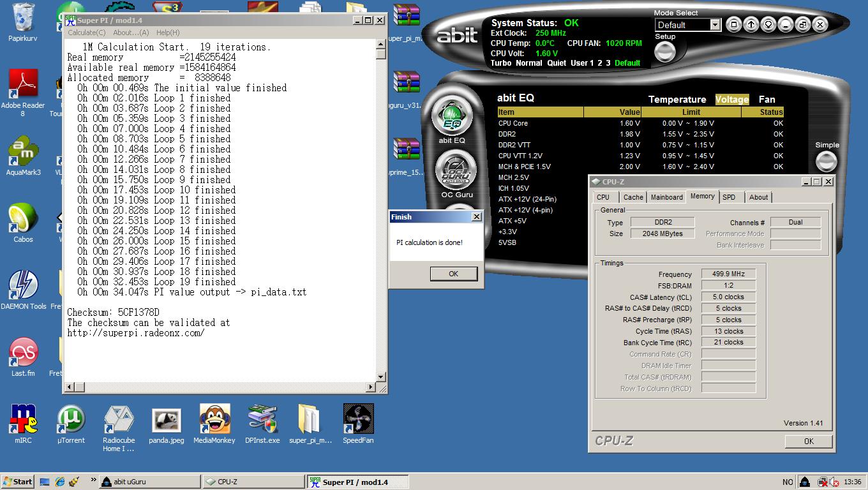Screen dimensions: 868x490
Task: Open Last.fm desktop shortcut
Action: click(x=23, y=357)
